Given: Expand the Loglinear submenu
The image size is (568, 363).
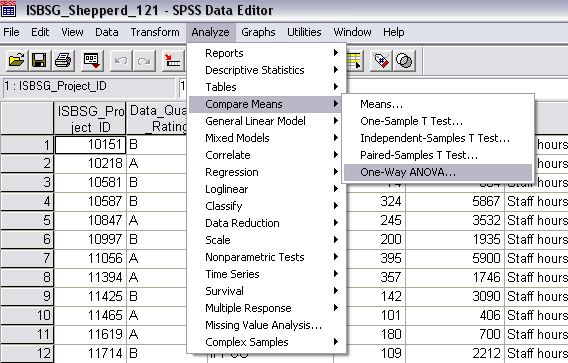Looking at the screenshot, I should pos(267,189).
